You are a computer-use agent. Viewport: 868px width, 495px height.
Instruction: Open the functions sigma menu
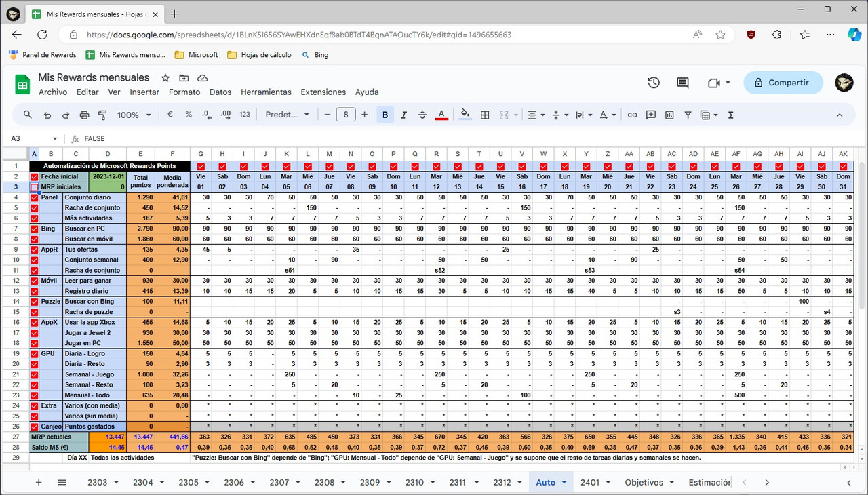tap(731, 115)
